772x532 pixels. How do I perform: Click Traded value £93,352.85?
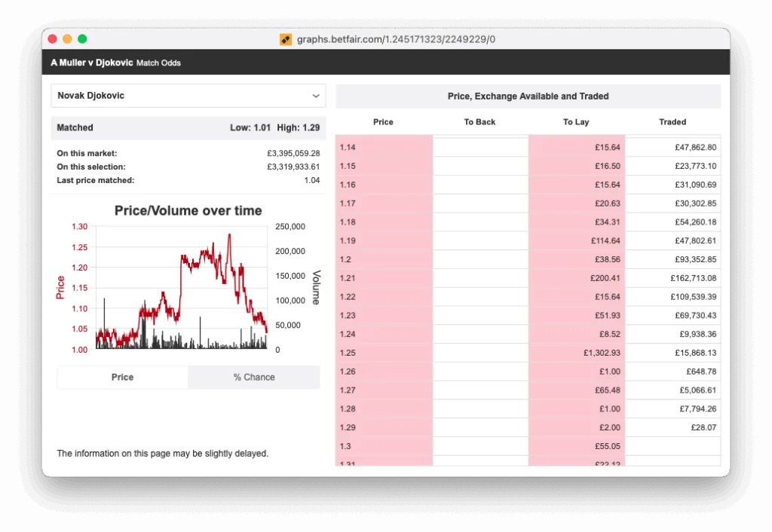click(x=696, y=259)
